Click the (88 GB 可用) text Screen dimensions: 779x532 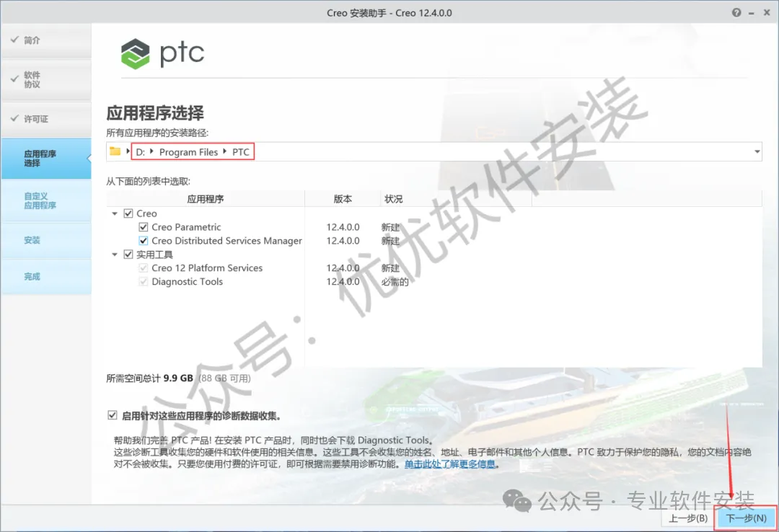pyautogui.click(x=224, y=378)
